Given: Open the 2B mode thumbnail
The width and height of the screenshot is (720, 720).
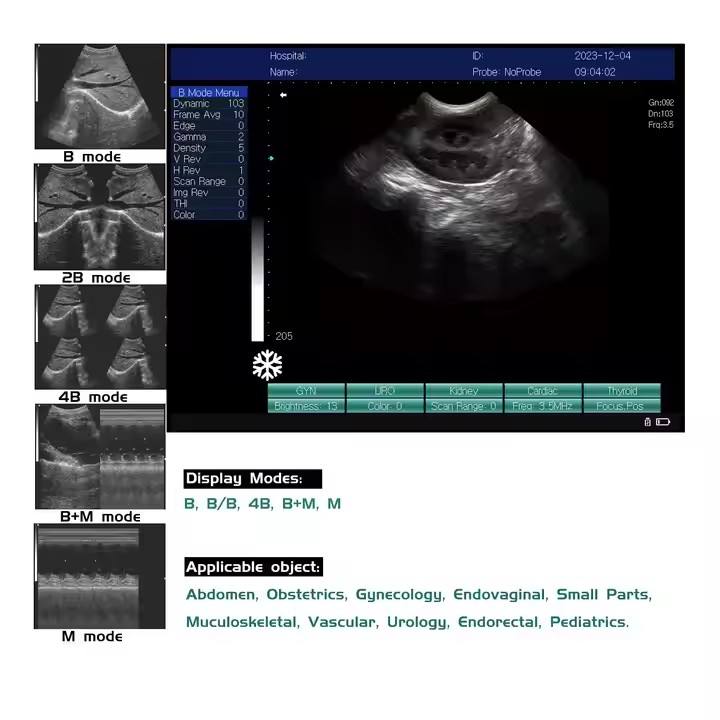Looking at the screenshot, I should click(100, 217).
